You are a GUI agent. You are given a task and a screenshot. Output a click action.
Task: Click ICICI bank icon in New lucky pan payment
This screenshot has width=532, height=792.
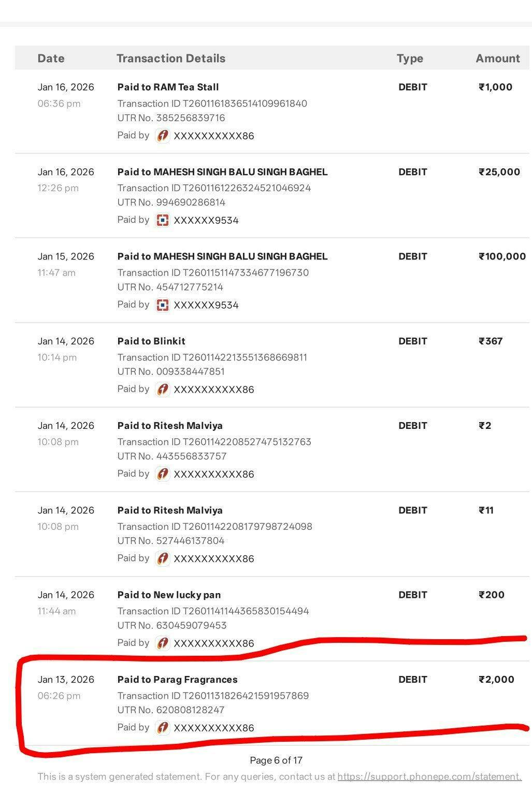tap(163, 643)
